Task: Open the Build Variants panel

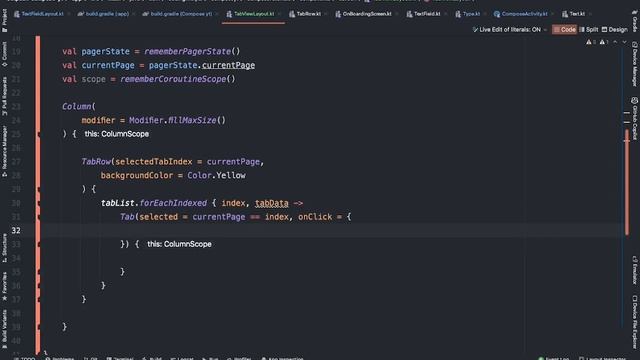Action: [x=4, y=328]
